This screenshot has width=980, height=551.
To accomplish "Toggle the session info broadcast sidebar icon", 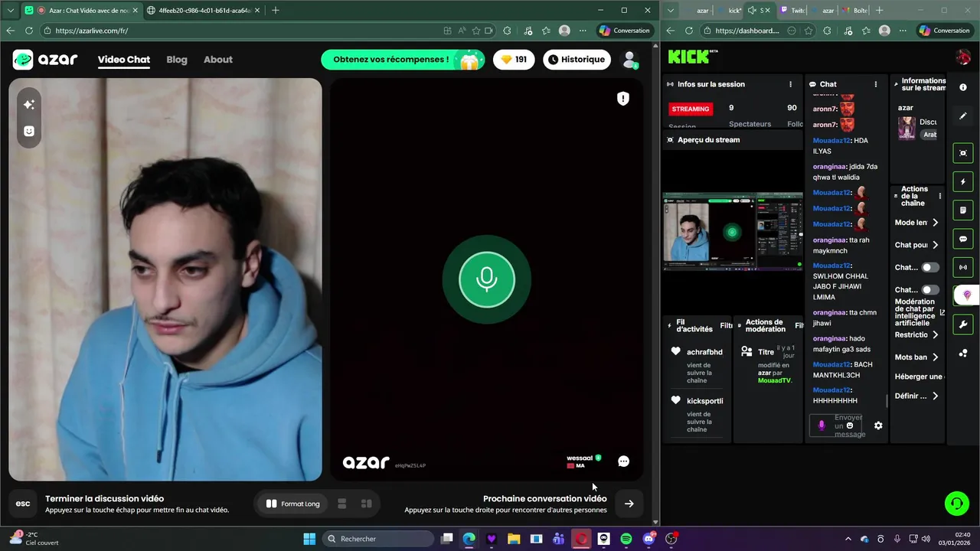I will [x=963, y=267].
